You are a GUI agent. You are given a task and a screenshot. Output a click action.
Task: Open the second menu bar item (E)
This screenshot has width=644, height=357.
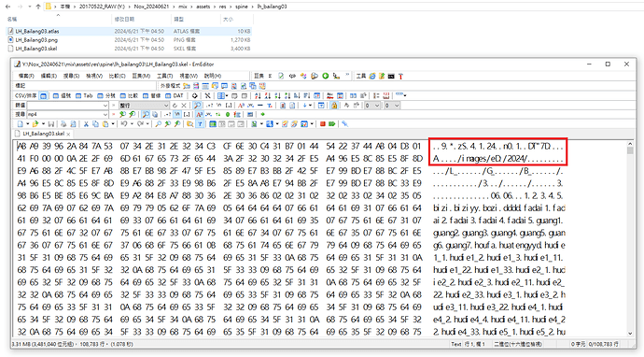[x=49, y=76]
